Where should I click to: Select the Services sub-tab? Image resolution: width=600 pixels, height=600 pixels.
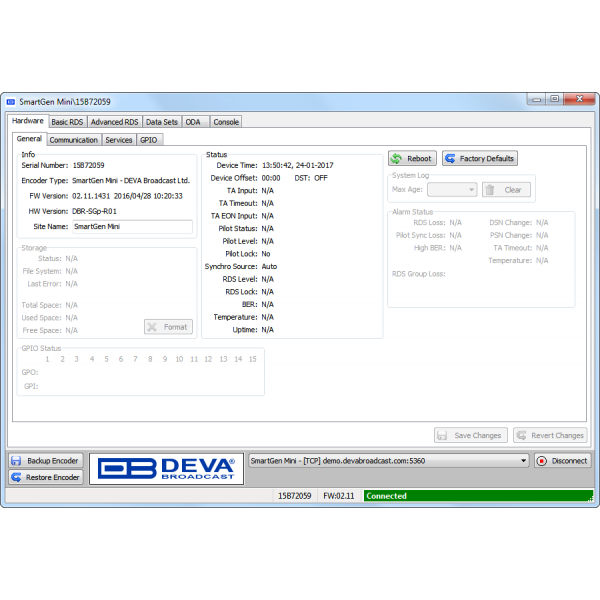tap(119, 140)
